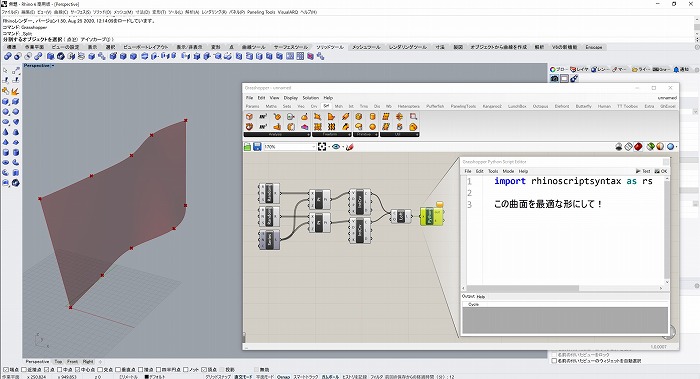Click the blue sphere preview settings icon
700x379 pixels.
[x=671, y=146]
